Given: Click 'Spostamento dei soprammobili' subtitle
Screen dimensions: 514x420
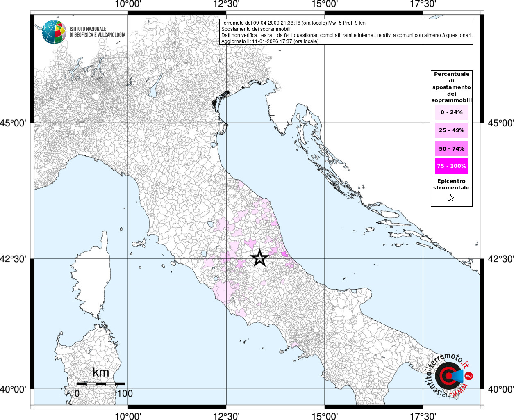Looking at the screenshot, I should (x=256, y=29).
